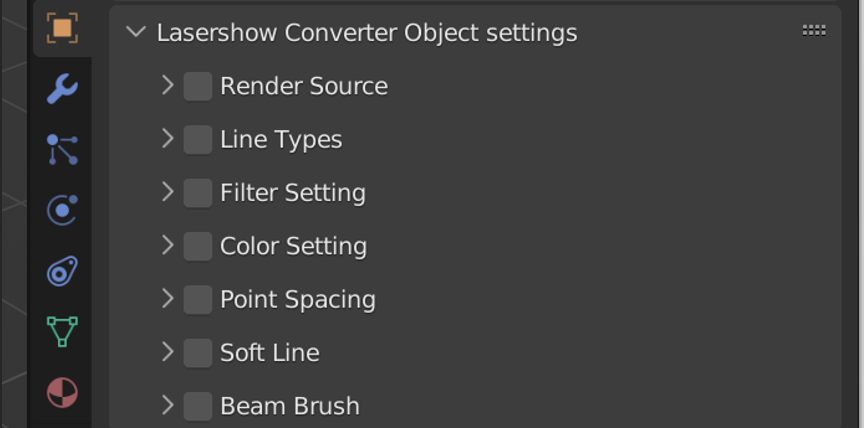Expand the Soft Line subpanel arrow

[x=167, y=351]
